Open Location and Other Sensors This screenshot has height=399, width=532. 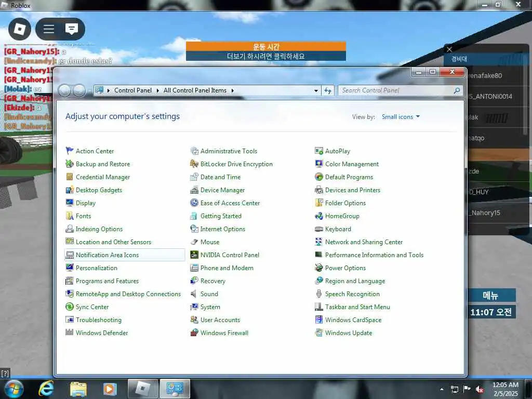pyautogui.click(x=113, y=242)
